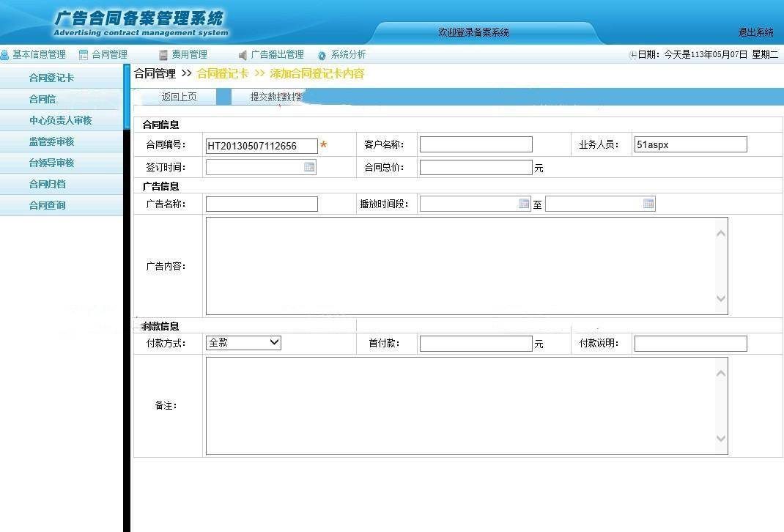Open calendar icon for broadcast start time

coord(524,204)
